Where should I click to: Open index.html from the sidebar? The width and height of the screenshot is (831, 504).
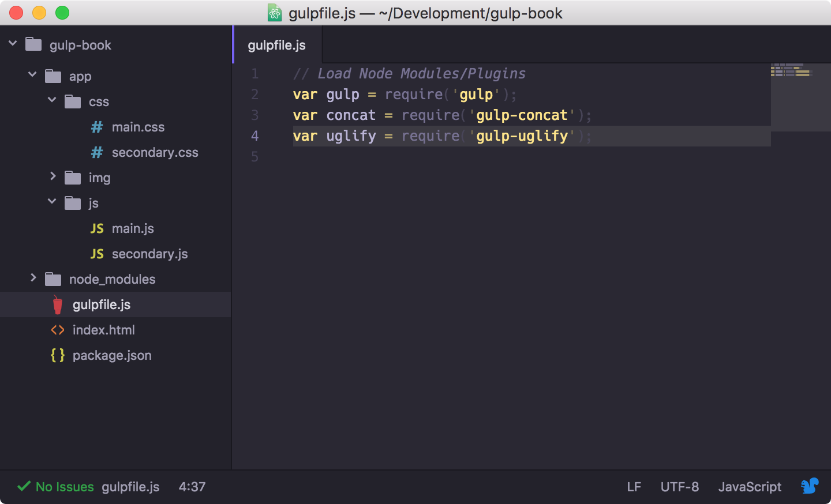[x=103, y=330]
